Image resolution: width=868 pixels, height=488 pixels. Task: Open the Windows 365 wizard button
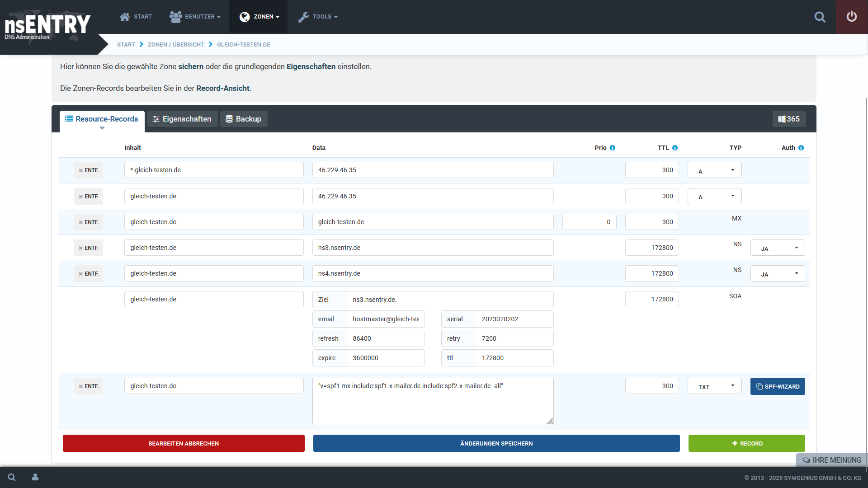click(x=788, y=119)
